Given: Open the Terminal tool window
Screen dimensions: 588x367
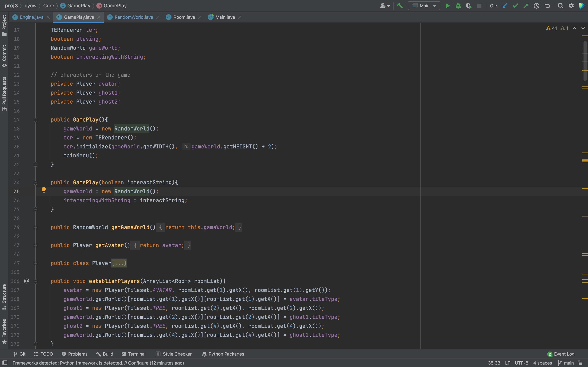Looking at the screenshot, I should [134, 354].
